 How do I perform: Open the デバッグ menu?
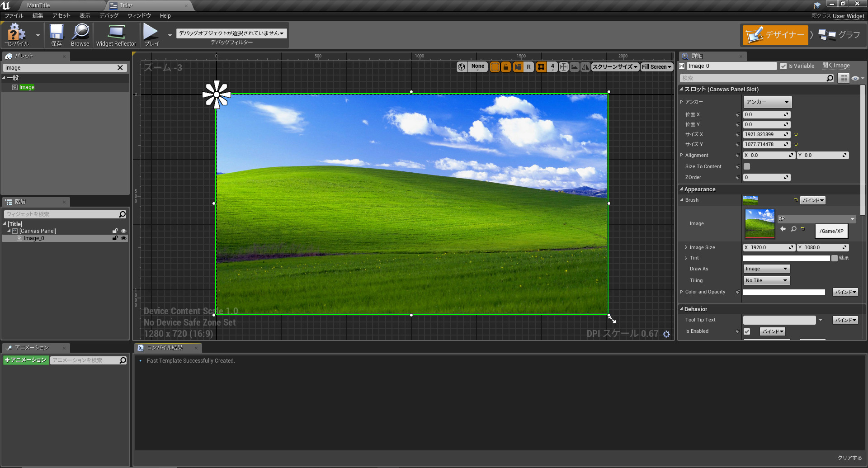108,15
